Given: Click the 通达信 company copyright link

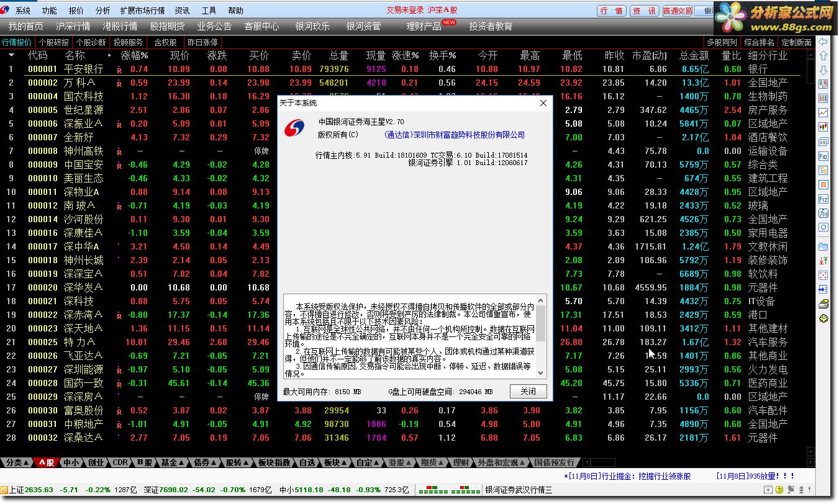Looking at the screenshot, I should pyautogui.click(x=455, y=135).
